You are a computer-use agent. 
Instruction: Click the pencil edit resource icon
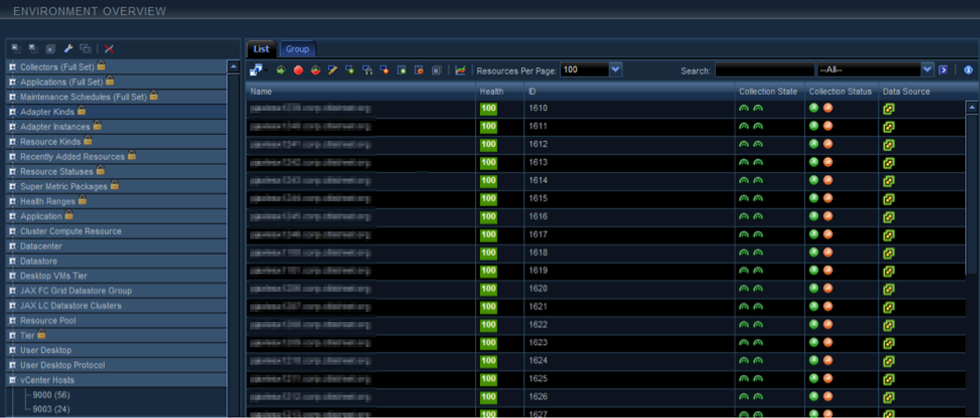click(333, 70)
